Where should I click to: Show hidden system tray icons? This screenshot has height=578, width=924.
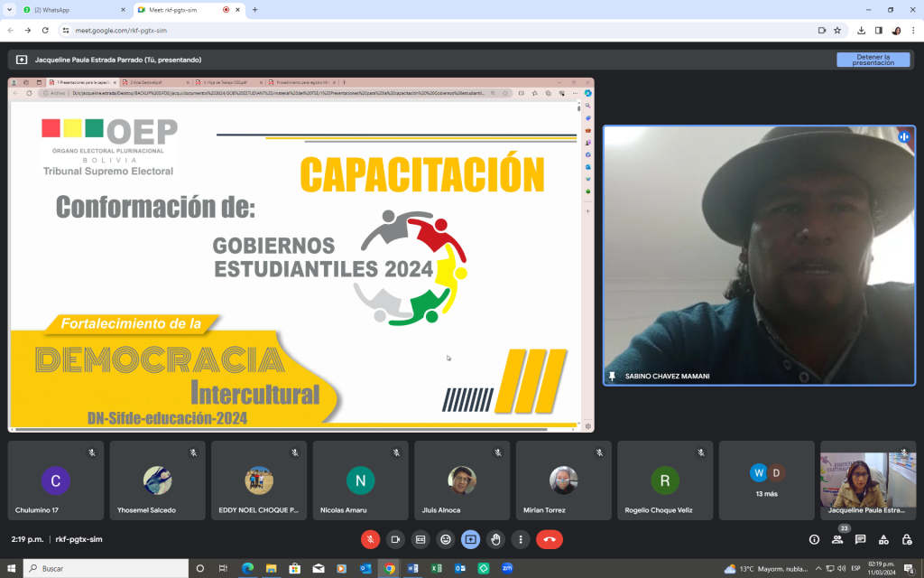[x=818, y=569]
